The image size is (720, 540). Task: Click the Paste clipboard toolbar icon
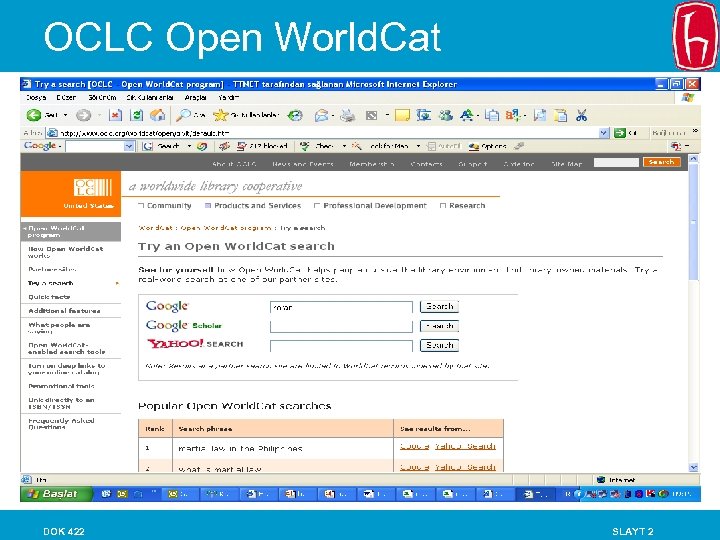561,115
